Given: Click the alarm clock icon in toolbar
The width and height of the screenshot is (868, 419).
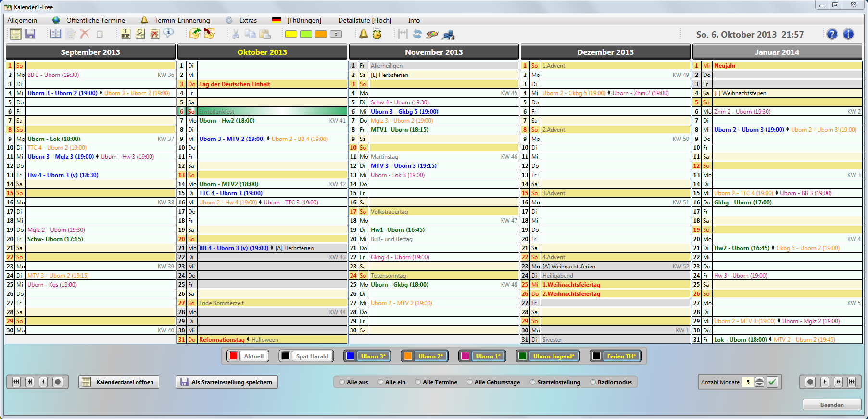Looking at the screenshot, I should click(x=377, y=34).
